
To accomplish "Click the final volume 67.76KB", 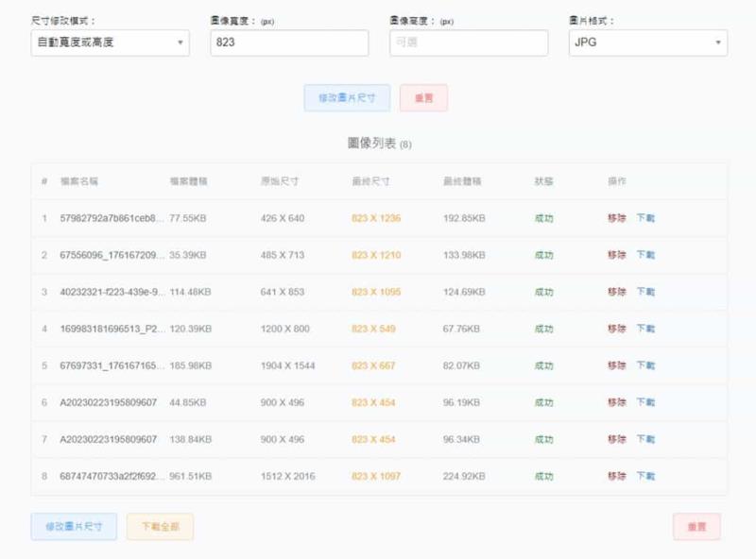I will tap(461, 329).
